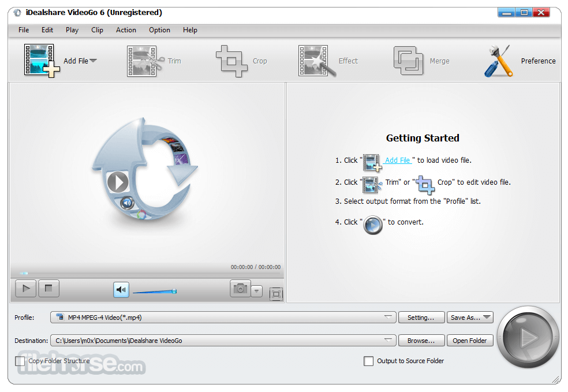
Task: Click the Browse... button
Action: [x=421, y=341]
